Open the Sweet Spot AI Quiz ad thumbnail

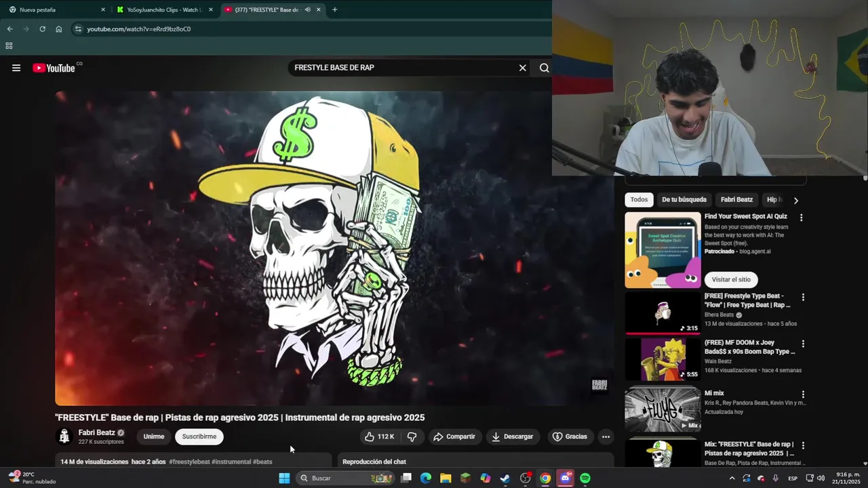pos(663,250)
